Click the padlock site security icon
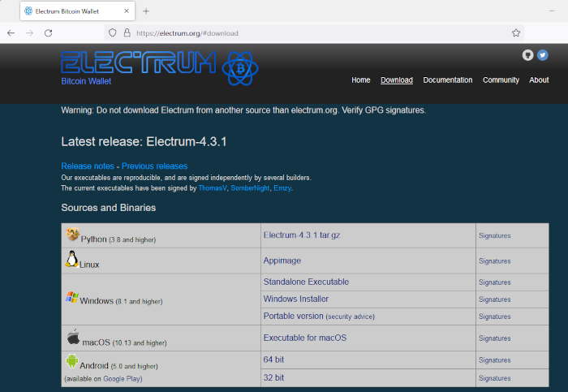 coord(127,33)
